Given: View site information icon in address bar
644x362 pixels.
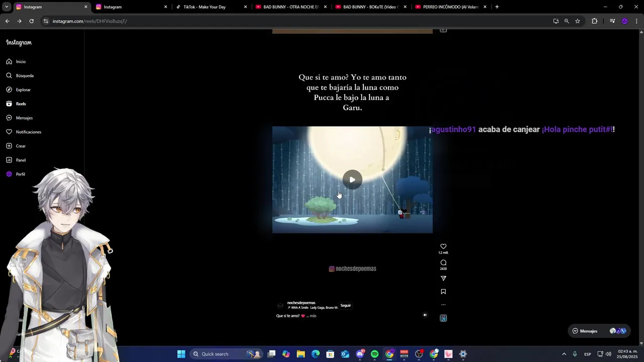Looking at the screenshot, I should [x=46, y=21].
